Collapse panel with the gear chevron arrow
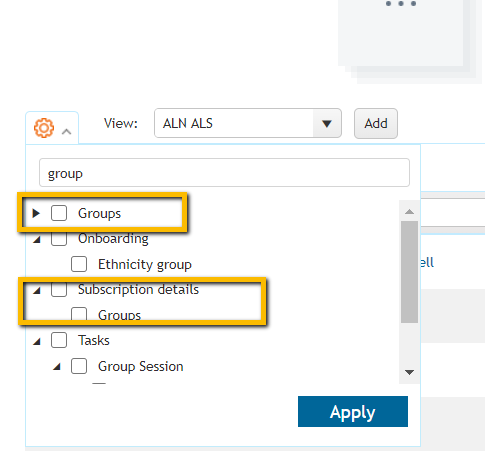The image size is (485, 467). coord(67,132)
